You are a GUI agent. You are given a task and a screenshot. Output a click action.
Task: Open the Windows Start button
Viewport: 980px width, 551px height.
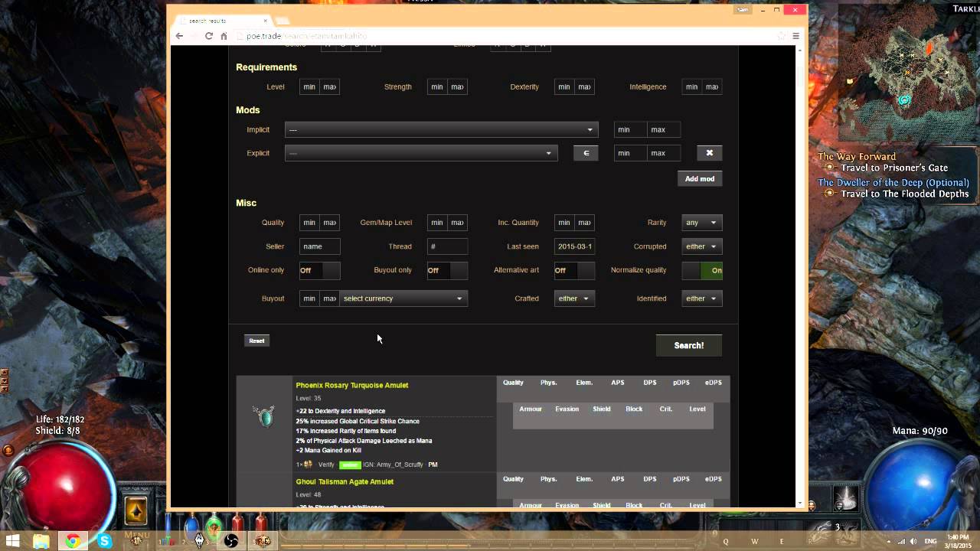13,541
